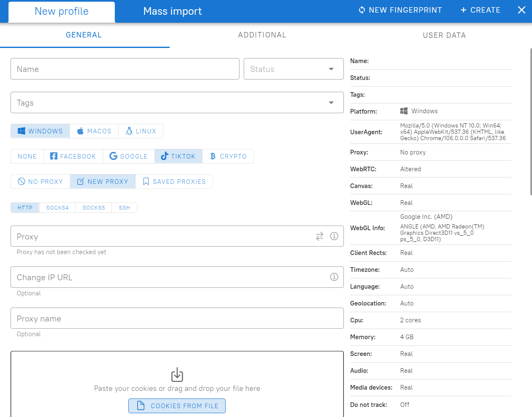This screenshot has height=417, width=532.
Task: Open the Mass import tab
Action: coord(173,11)
